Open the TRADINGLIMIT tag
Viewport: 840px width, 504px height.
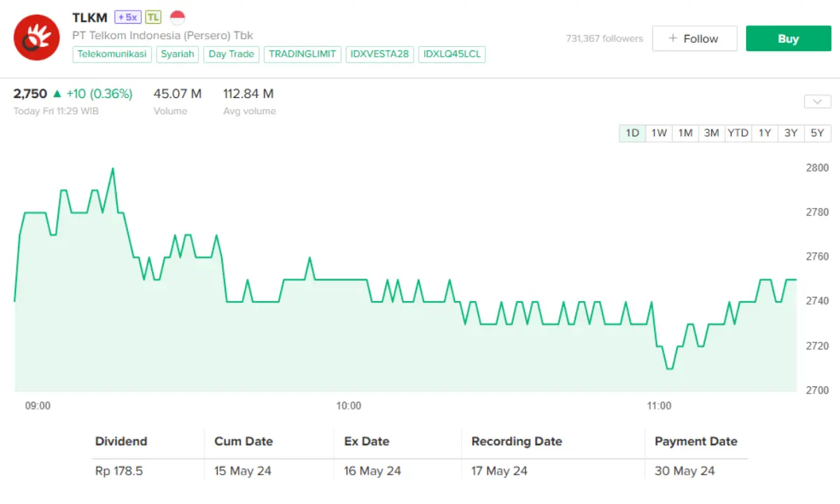coord(302,54)
